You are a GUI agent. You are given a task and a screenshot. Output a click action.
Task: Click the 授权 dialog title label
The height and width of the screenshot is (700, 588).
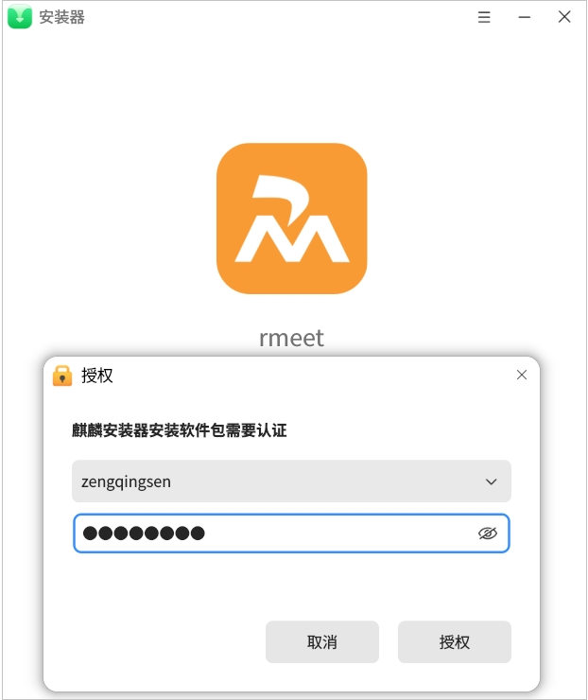tap(97, 376)
